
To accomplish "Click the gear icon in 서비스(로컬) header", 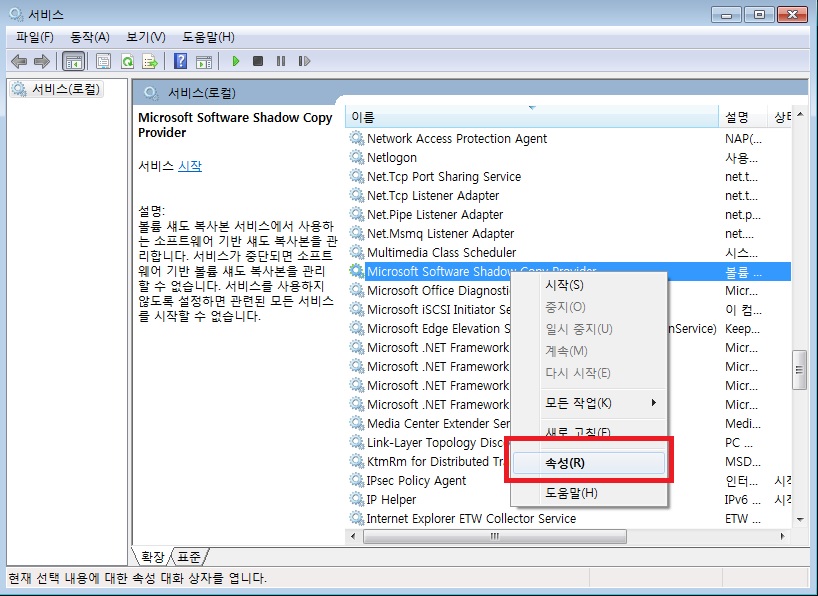I will tap(151, 93).
